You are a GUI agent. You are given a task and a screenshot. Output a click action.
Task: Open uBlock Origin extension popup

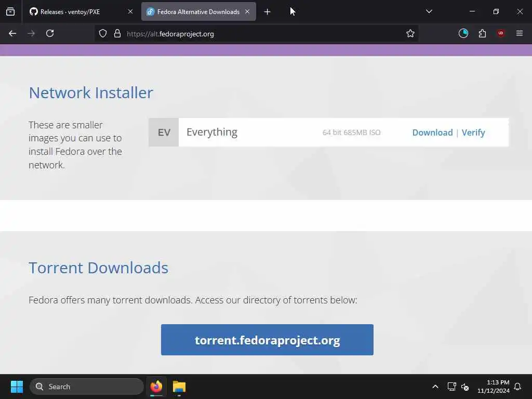coord(501,33)
